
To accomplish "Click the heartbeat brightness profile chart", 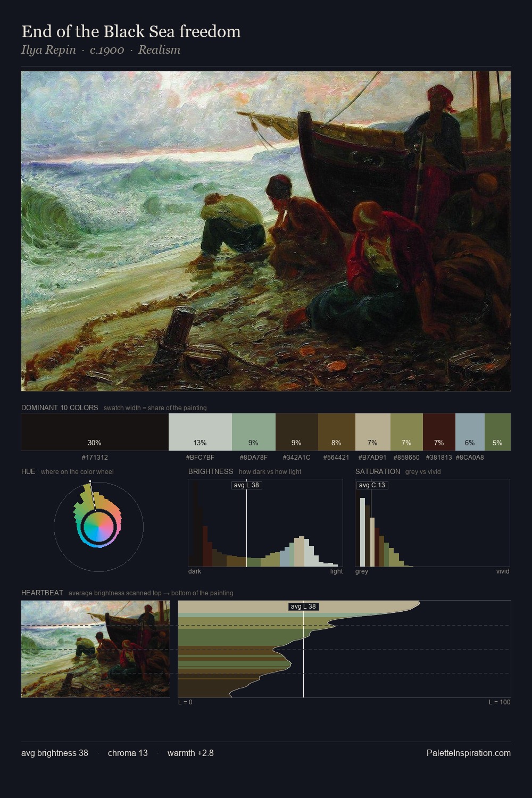I will [344, 649].
